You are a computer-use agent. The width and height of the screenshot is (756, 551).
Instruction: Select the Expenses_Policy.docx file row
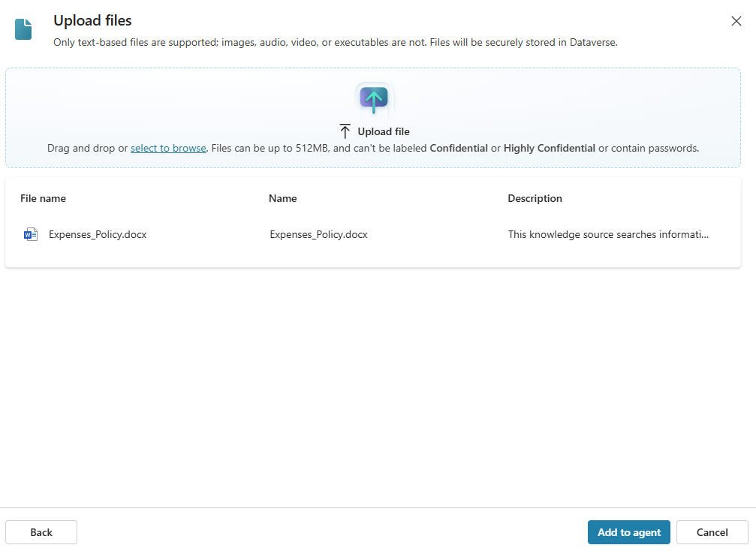click(x=98, y=233)
